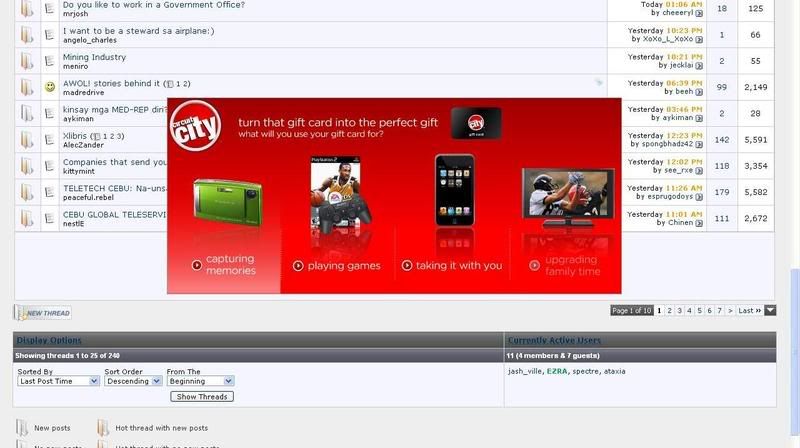Open thread 'Do you like to work in a Government Office?'
The height and width of the screenshot is (448, 800).
(x=154, y=5)
